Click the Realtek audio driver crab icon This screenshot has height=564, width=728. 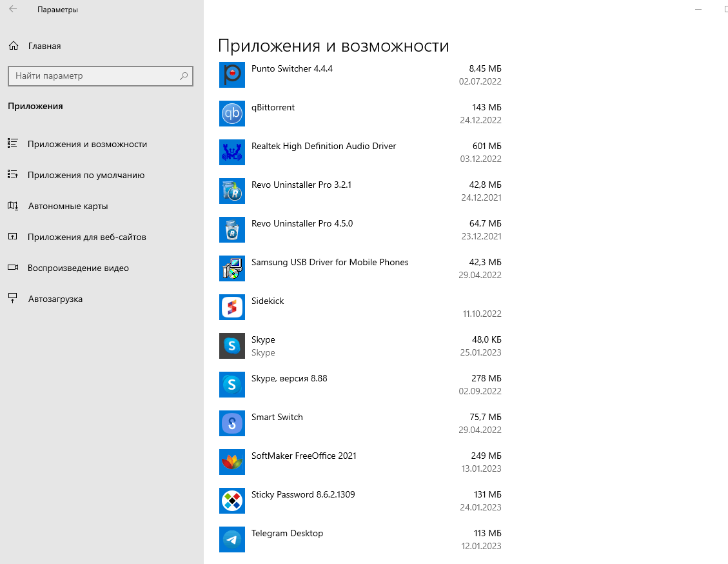231,152
